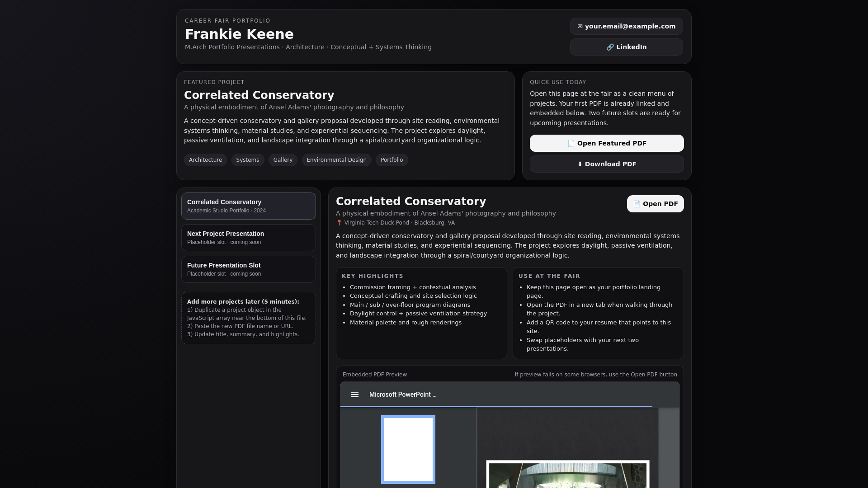Click the Microsoft PowerPoint document title
Image resolution: width=868 pixels, height=488 pixels.
click(403, 394)
